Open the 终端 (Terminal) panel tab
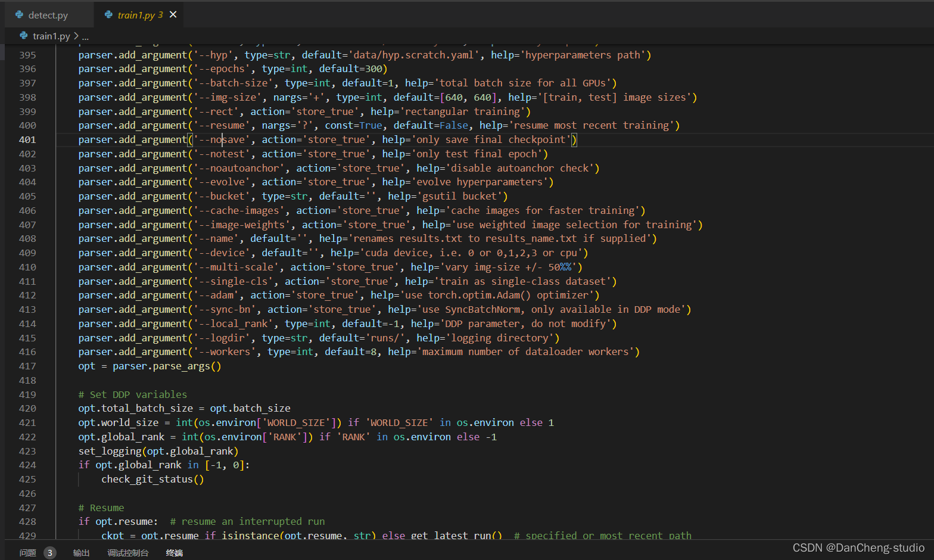 (175, 553)
